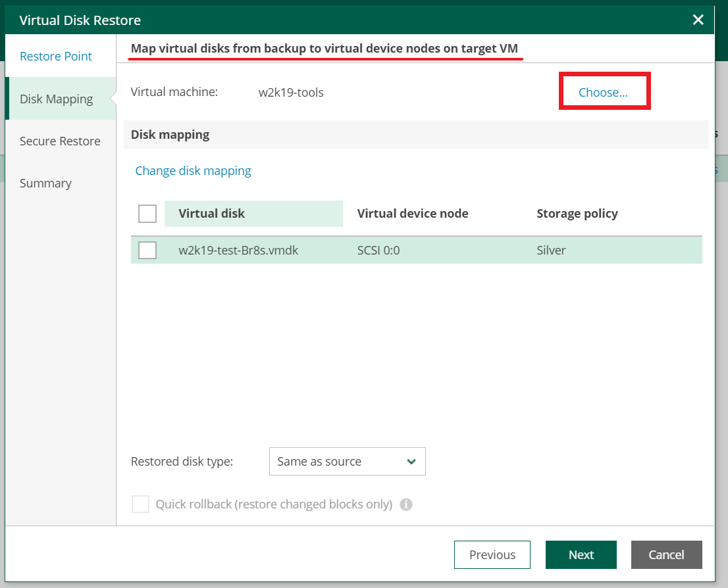728x588 pixels.
Task: Click the Virtual device node column header
Action: pyautogui.click(x=413, y=213)
